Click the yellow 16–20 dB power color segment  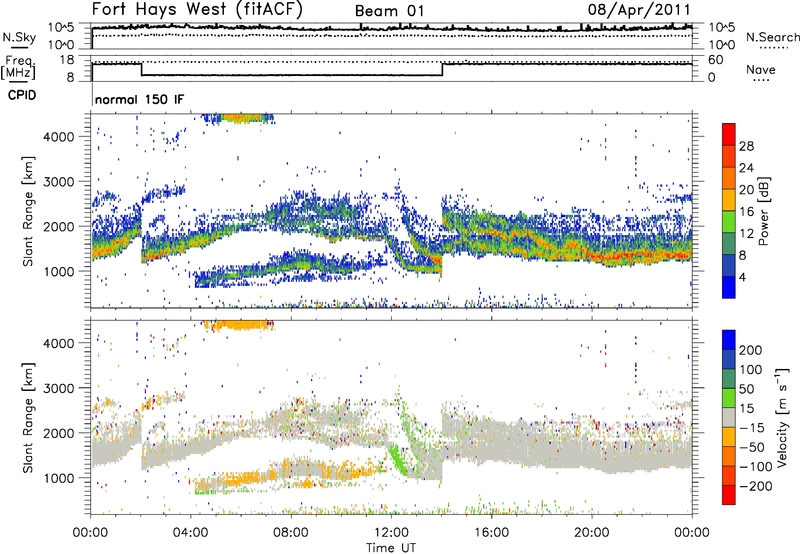click(x=729, y=200)
